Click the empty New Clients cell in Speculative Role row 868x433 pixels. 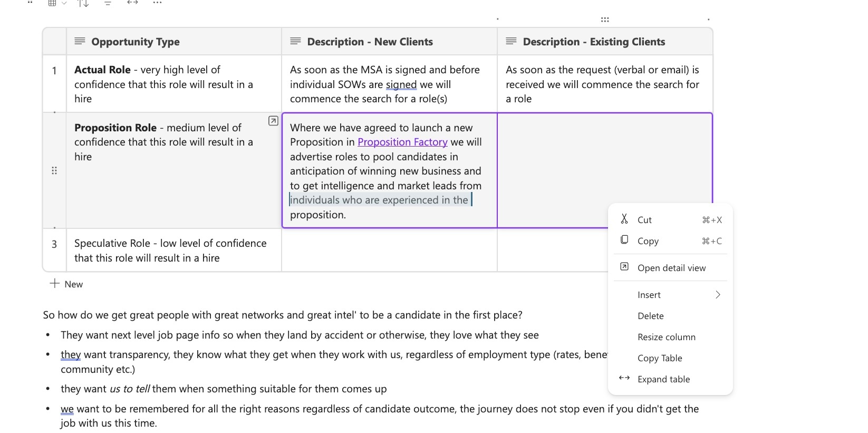click(389, 250)
